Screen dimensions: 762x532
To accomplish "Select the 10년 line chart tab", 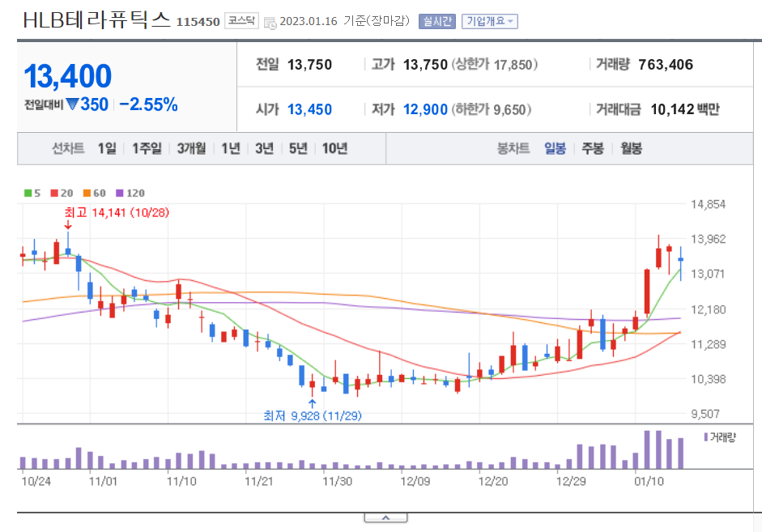I will tap(334, 148).
